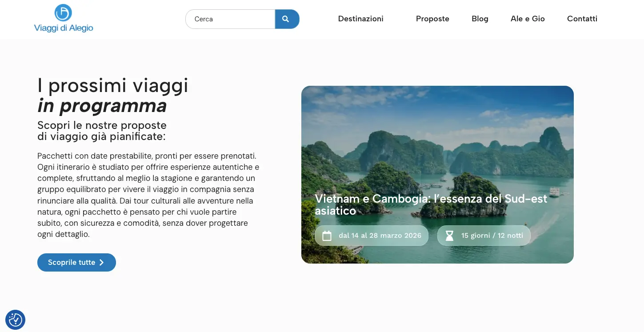Go to the Blog section
644x332 pixels.
pos(480,19)
